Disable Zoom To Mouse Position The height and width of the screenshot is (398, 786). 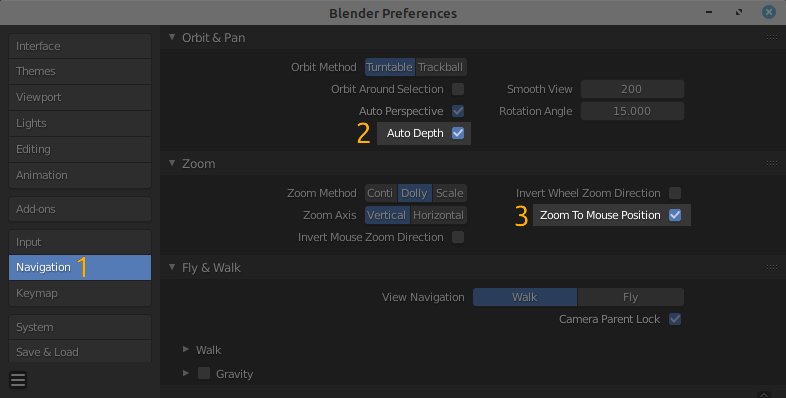(675, 215)
